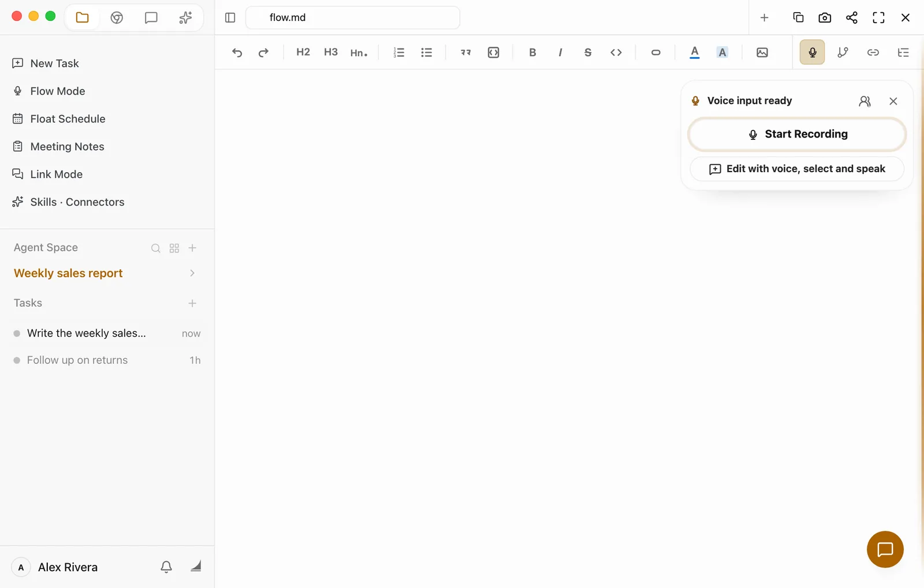Pick the text highlight color
Viewport: 924px width, 588px height.
pos(722,53)
